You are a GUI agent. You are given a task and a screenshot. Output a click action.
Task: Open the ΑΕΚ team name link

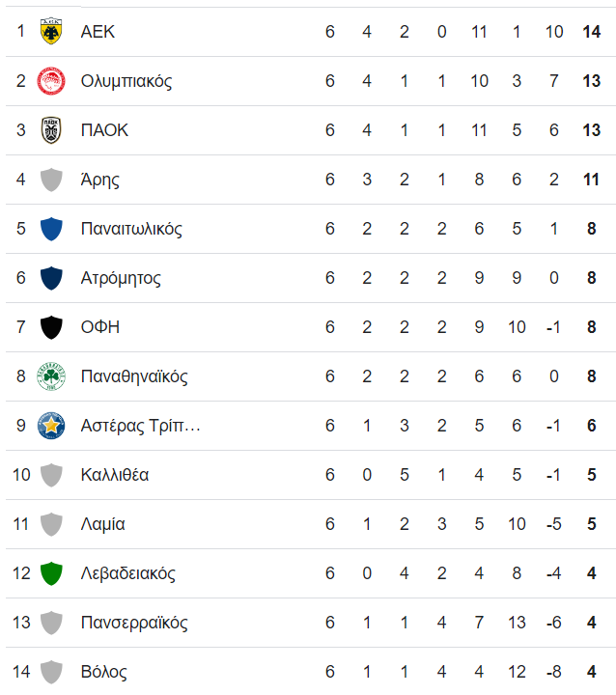98,32
